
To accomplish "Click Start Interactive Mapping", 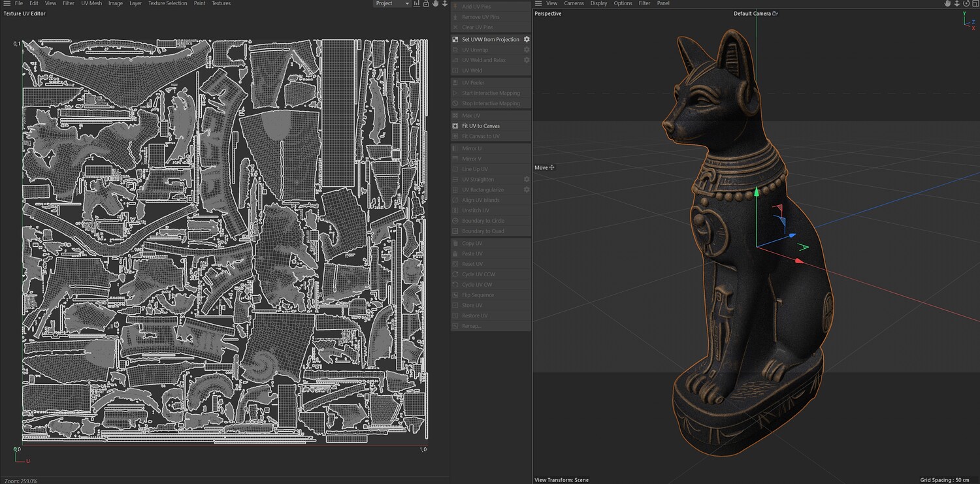I will (491, 93).
